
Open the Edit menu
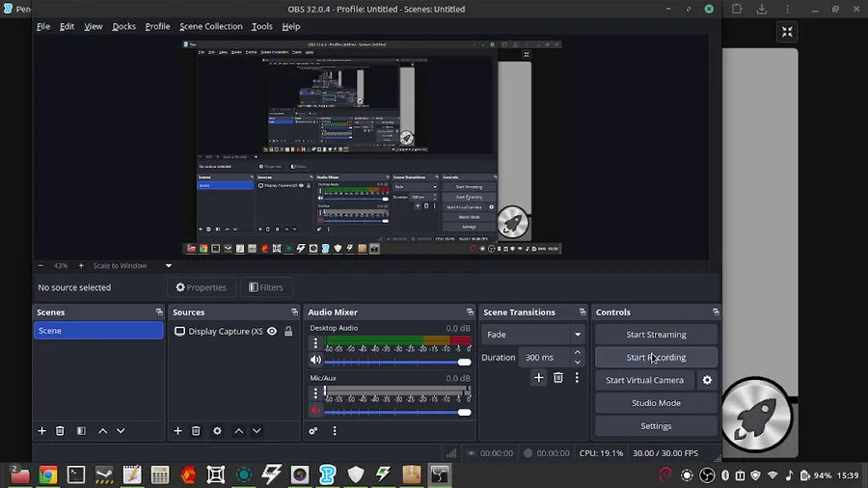(x=67, y=26)
